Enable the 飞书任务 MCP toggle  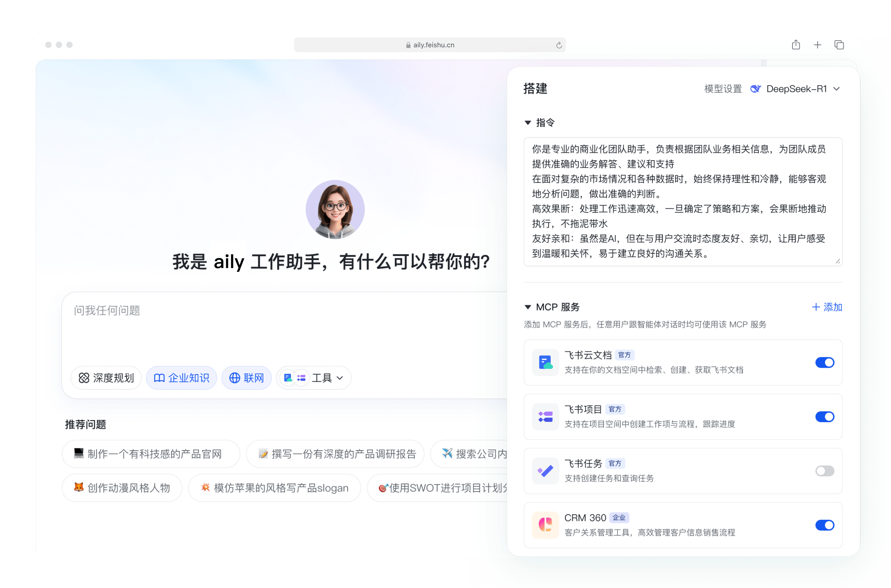824,471
